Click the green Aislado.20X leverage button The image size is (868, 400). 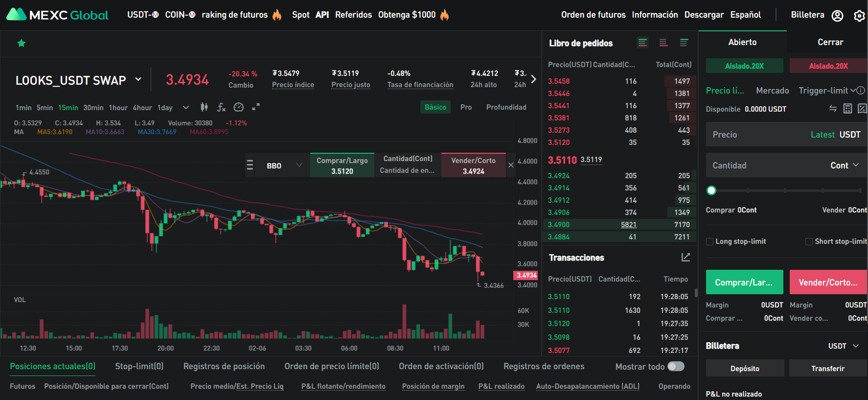[744, 66]
